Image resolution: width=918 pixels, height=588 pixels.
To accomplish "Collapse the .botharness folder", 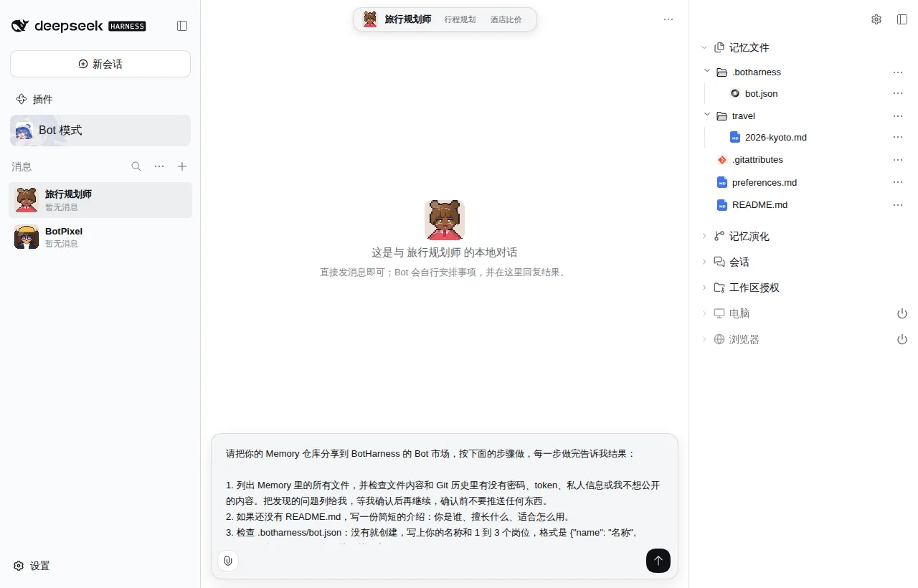I will tap(707, 72).
